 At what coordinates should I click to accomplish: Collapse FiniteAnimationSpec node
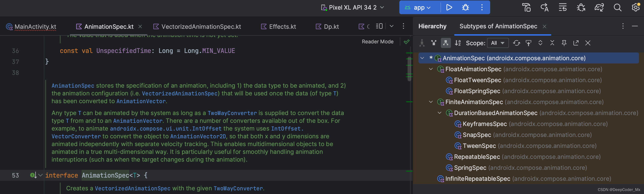pyautogui.click(x=431, y=102)
